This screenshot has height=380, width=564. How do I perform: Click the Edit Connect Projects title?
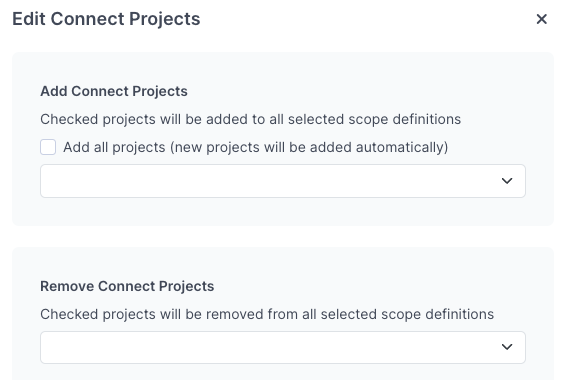(106, 19)
